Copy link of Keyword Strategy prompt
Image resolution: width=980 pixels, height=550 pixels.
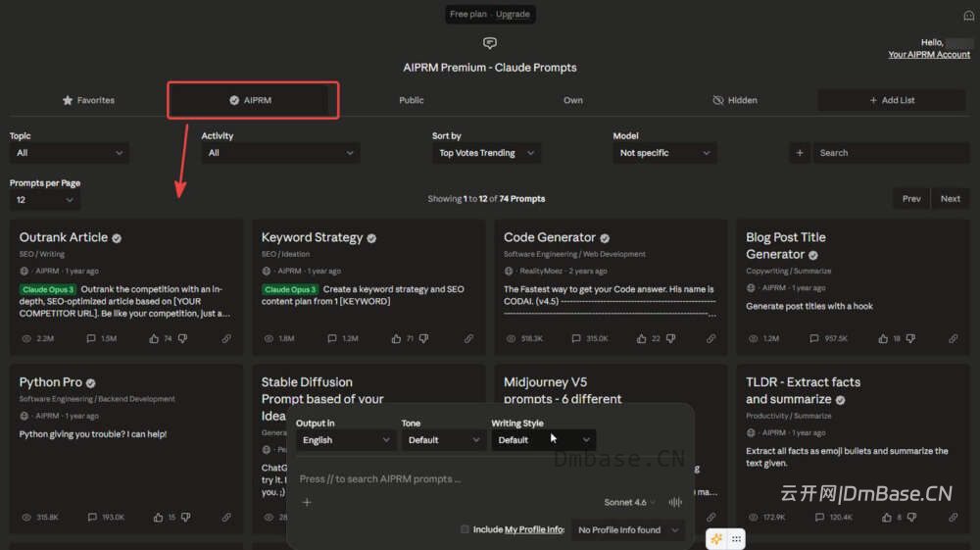pos(468,338)
